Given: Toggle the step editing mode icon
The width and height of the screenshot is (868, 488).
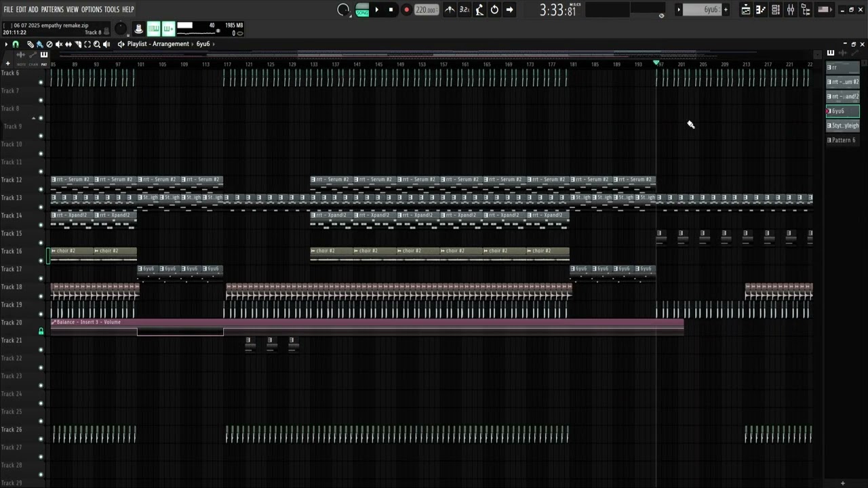Looking at the screenshot, I should point(479,9).
